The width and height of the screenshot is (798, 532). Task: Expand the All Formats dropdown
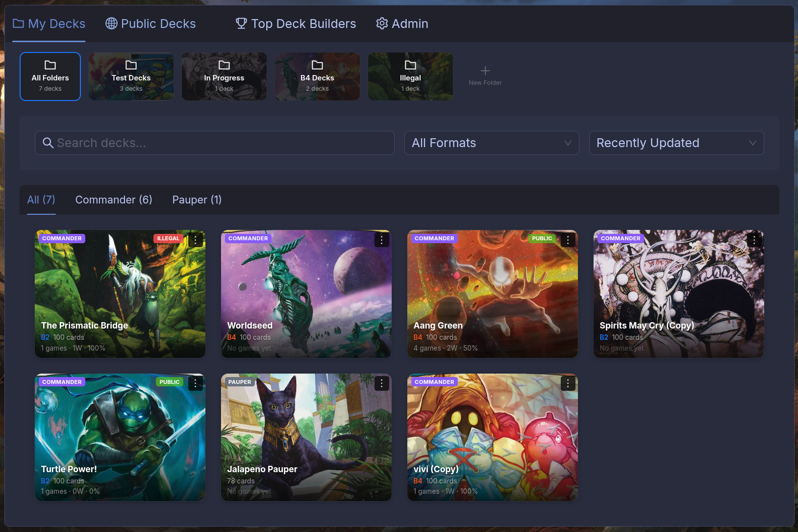click(x=491, y=143)
